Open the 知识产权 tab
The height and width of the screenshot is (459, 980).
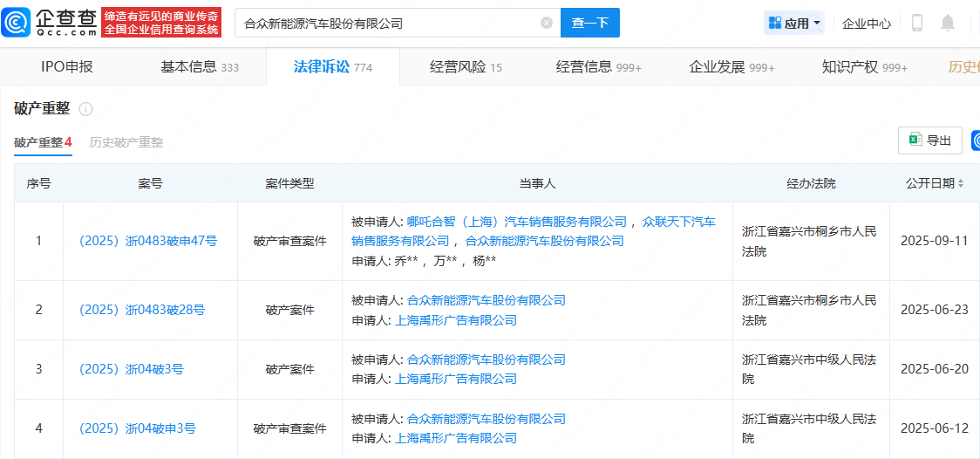tap(865, 67)
